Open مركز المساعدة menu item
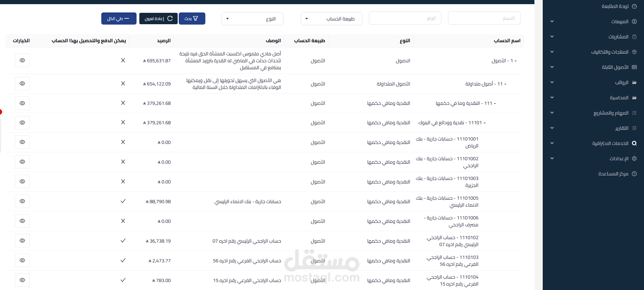Screen dimensions: 644x290 (613, 174)
